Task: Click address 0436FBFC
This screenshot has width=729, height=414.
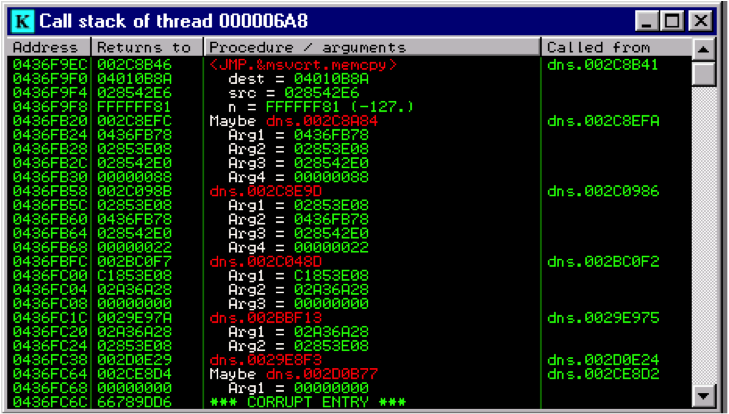Action: coord(50,261)
